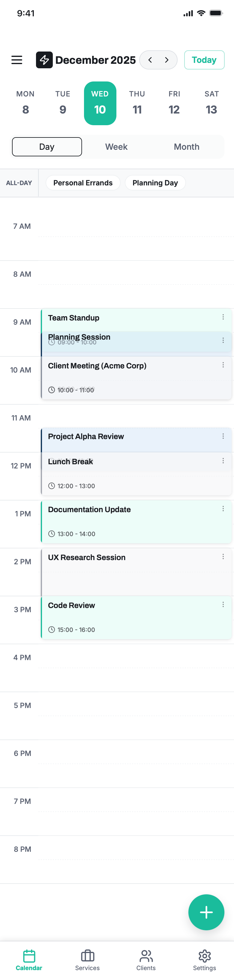The height and width of the screenshot is (980, 234).
Task: Go to the next period chevron
Action: pos(166,60)
